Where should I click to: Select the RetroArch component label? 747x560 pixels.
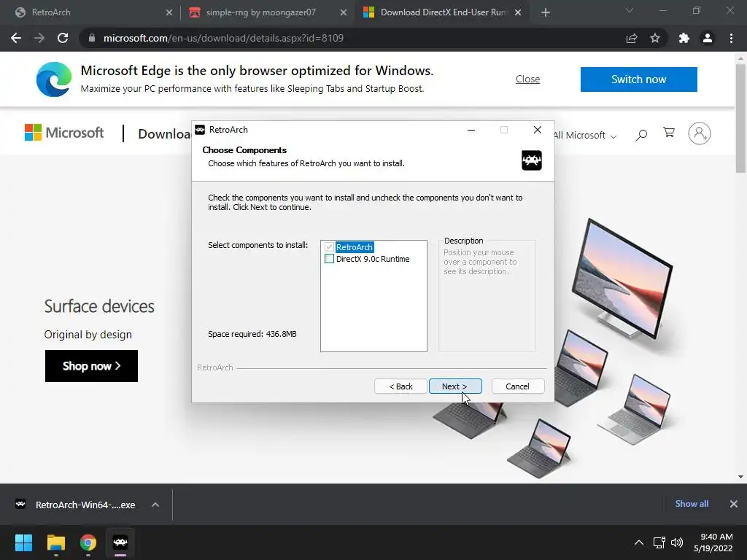click(x=355, y=247)
